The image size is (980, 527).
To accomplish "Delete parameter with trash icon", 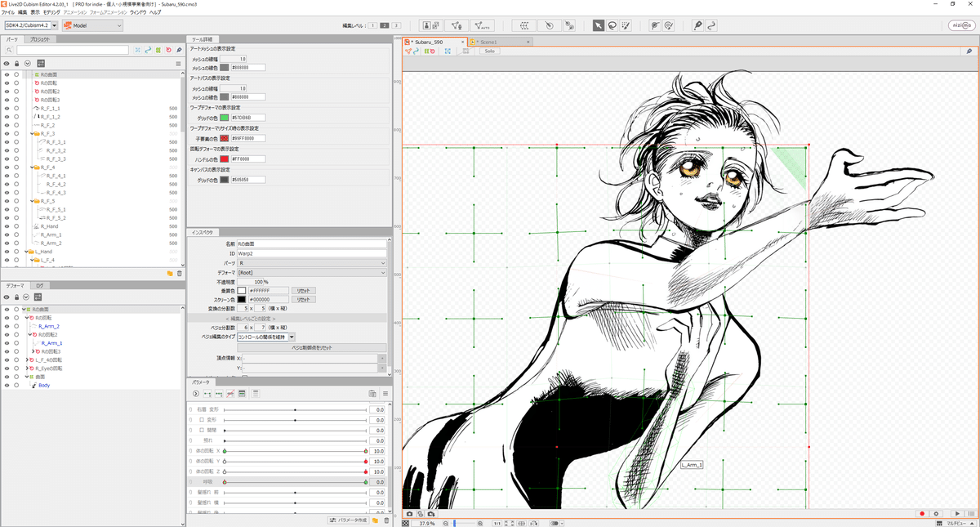I will pos(386,520).
